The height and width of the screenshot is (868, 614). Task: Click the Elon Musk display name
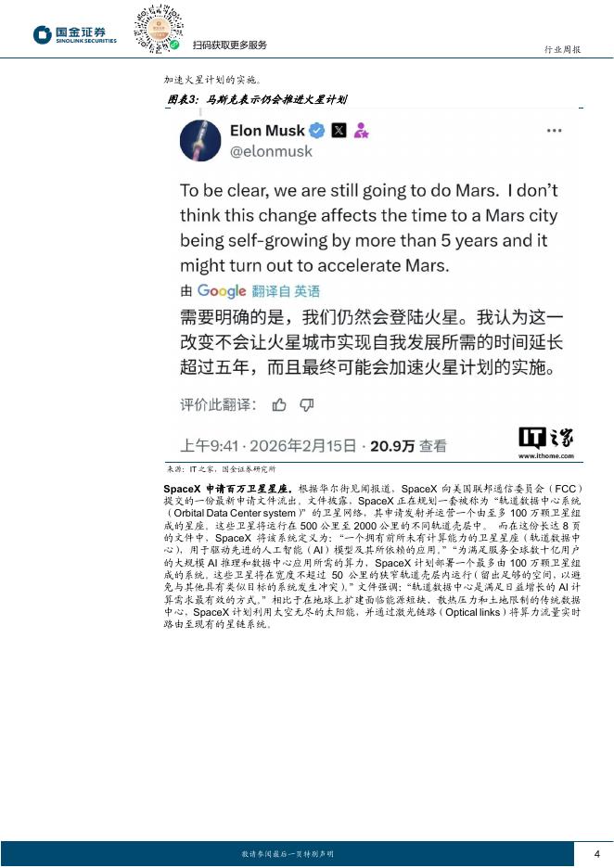tap(267, 131)
